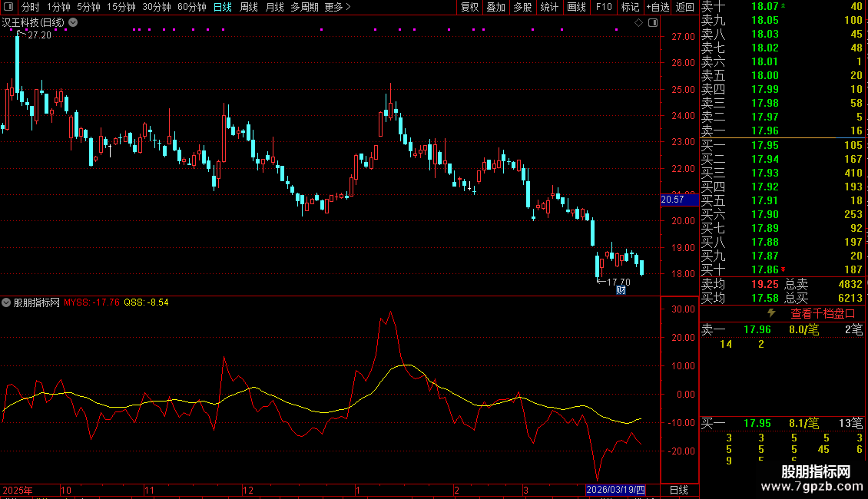Select the 周线 weekly chart tab

249,7
